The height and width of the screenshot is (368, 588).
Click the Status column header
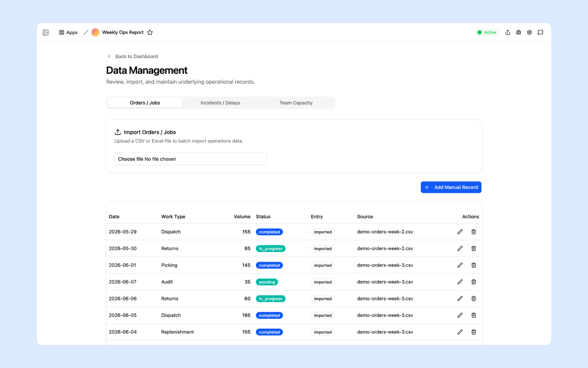(x=263, y=217)
